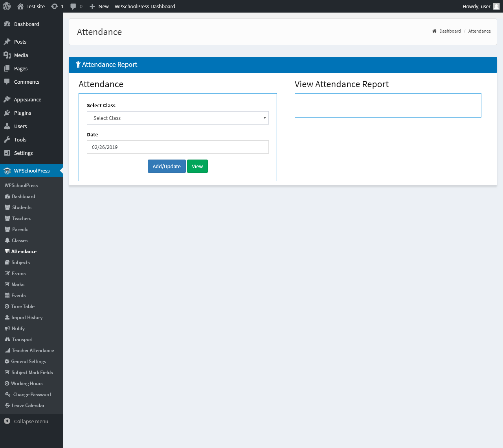Click the Posts pushpin icon

coord(7,42)
